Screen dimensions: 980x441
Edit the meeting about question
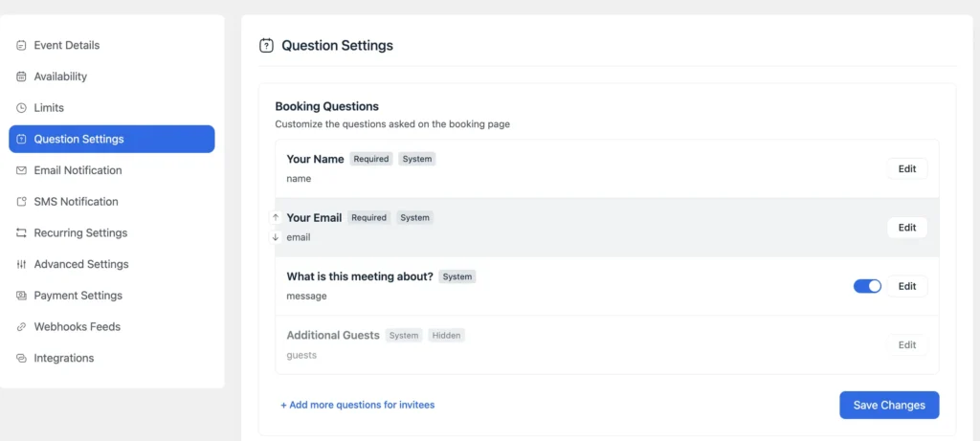(x=907, y=286)
